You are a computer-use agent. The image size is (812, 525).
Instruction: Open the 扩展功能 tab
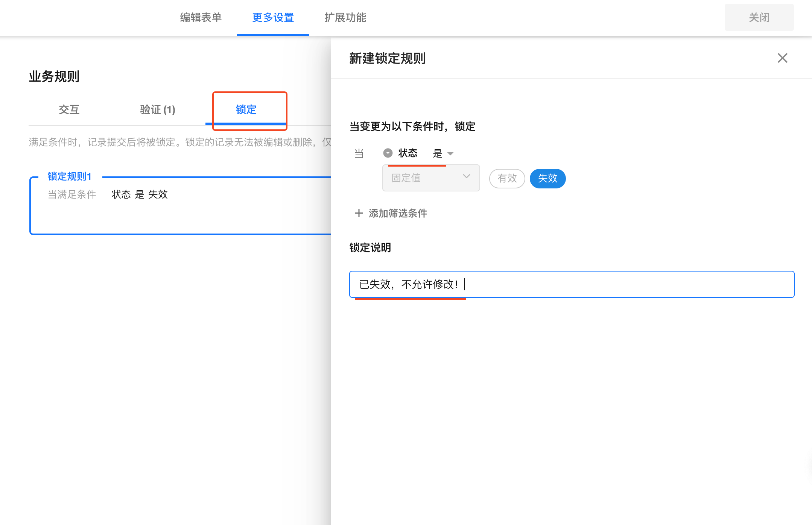(x=345, y=17)
